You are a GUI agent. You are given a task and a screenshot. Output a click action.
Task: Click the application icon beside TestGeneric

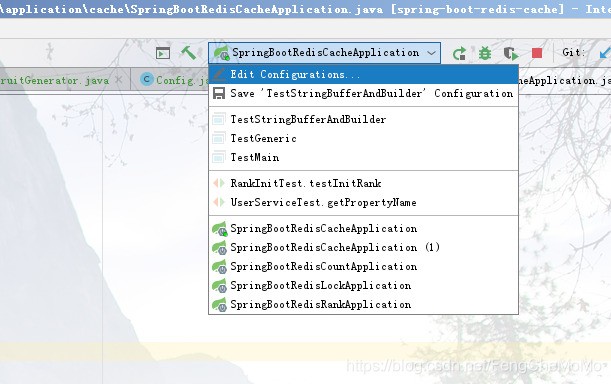tap(219, 138)
